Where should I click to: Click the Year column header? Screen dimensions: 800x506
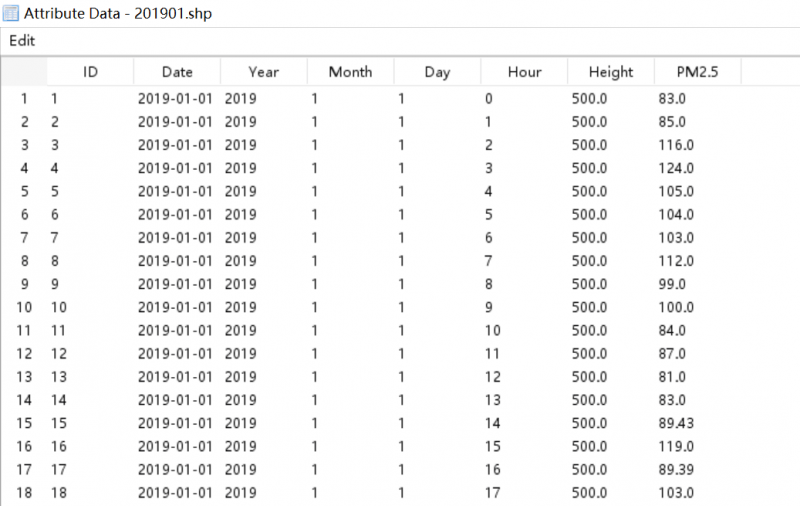tap(264, 72)
